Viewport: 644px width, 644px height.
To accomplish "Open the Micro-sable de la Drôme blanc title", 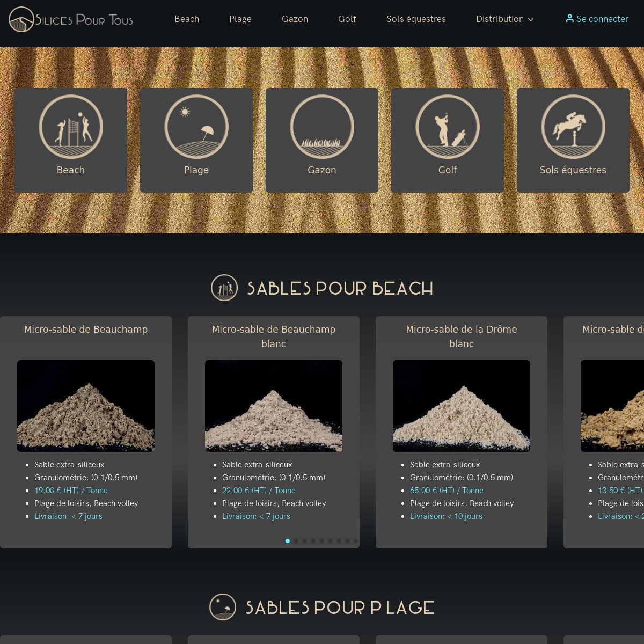I will click(462, 336).
